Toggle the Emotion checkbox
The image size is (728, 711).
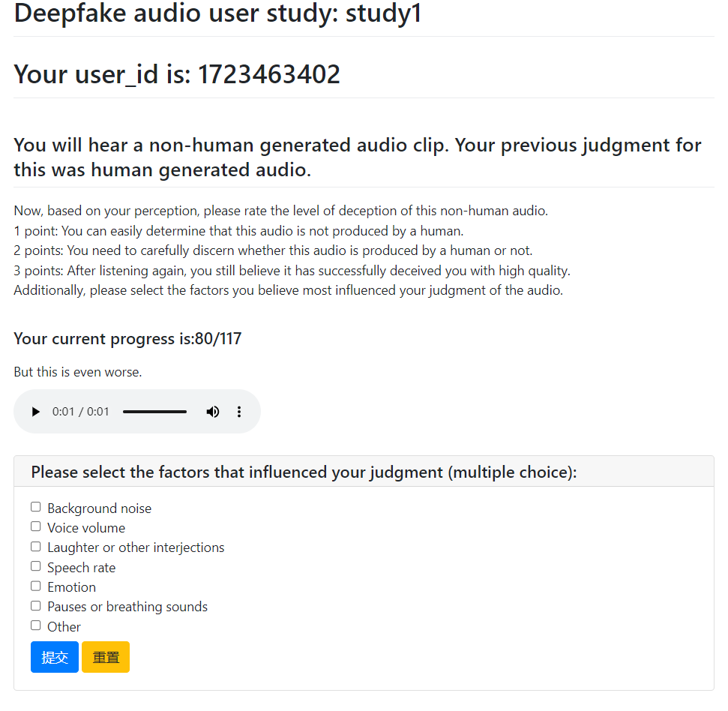35,586
